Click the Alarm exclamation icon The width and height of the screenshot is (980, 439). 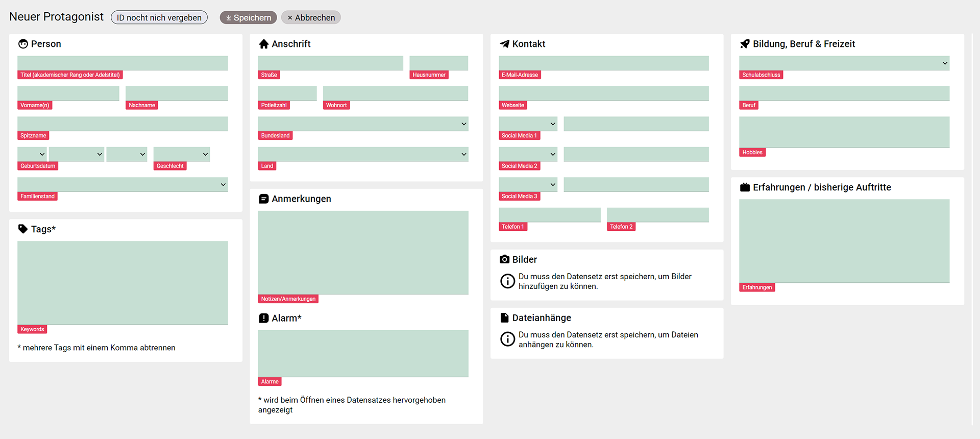[x=263, y=318]
